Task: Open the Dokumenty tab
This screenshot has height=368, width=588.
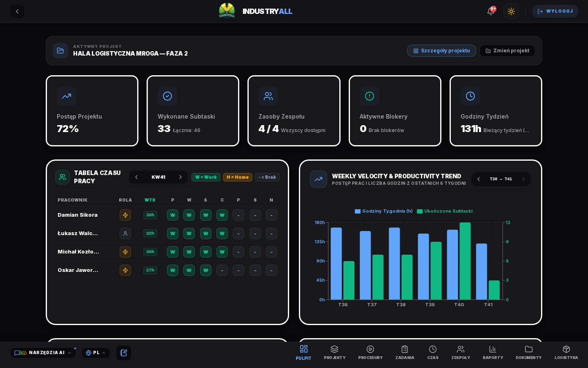Action: 529,352
